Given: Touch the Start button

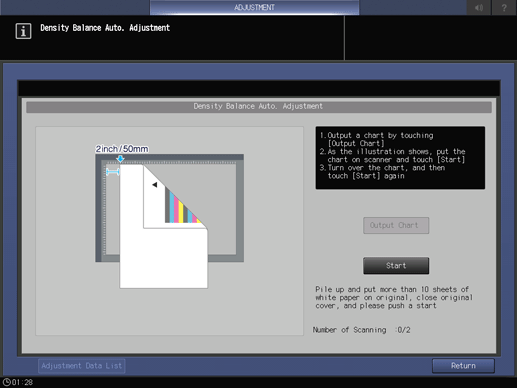Looking at the screenshot, I should tap(396, 266).
